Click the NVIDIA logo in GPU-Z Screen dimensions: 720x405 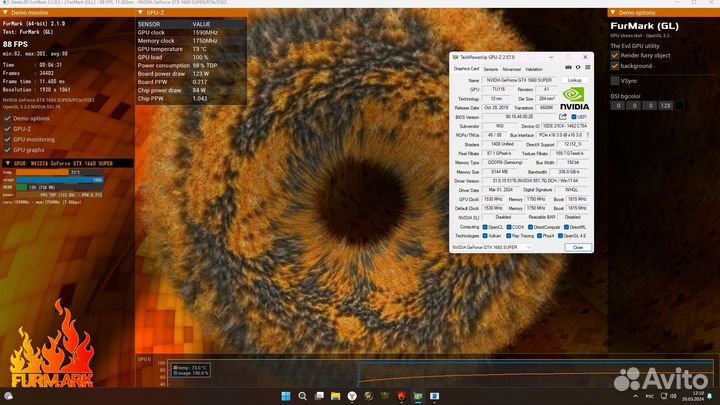pyautogui.click(x=574, y=99)
